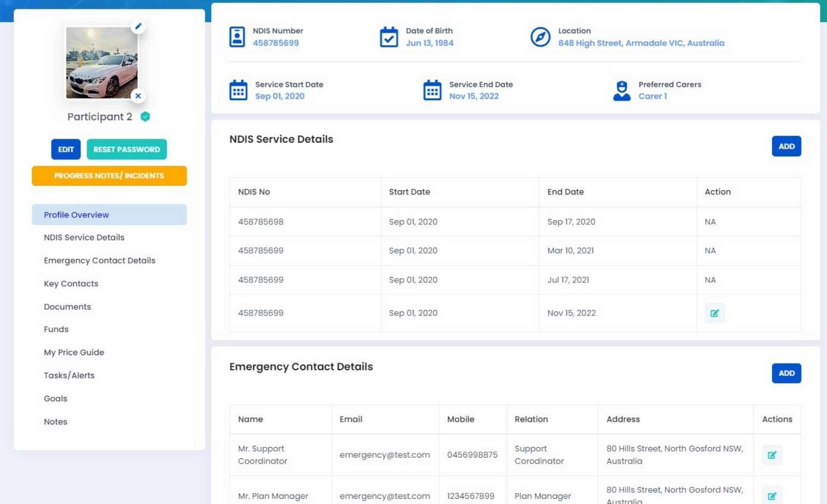Remove profile photo with the X icon
The image size is (827, 504).
pos(138,96)
